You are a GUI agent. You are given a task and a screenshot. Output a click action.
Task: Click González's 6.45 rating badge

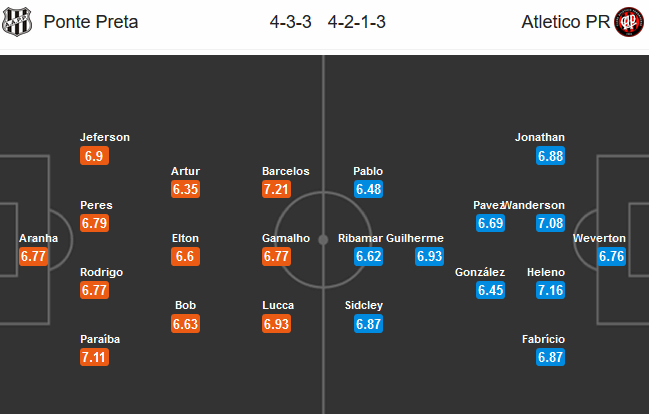[x=490, y=290]
